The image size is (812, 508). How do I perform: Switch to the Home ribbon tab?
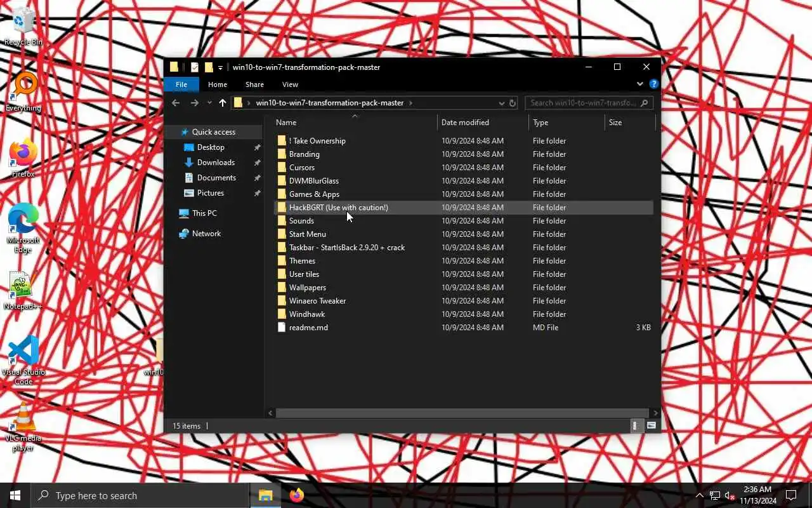pos(218,84)
